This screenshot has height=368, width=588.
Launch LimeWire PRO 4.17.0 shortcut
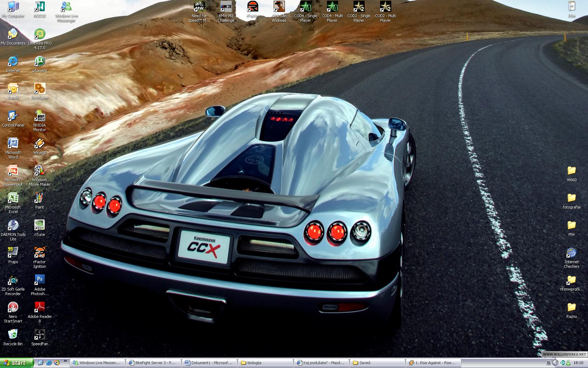[x=40, y=39]
